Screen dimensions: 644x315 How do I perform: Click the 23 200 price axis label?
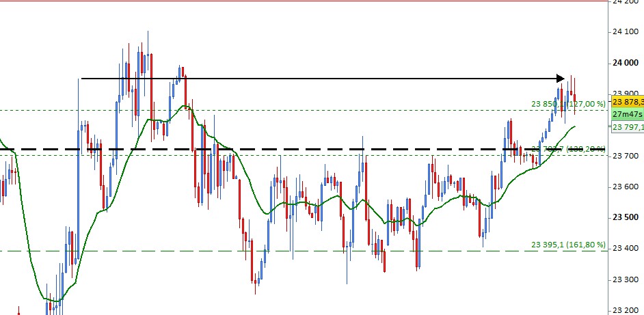pos(626,311)
